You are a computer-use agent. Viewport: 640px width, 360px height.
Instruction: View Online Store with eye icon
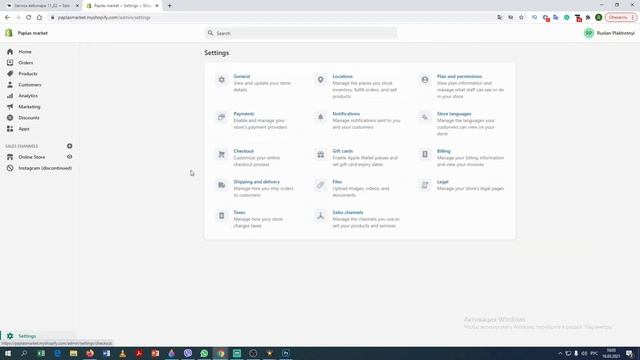69,157
